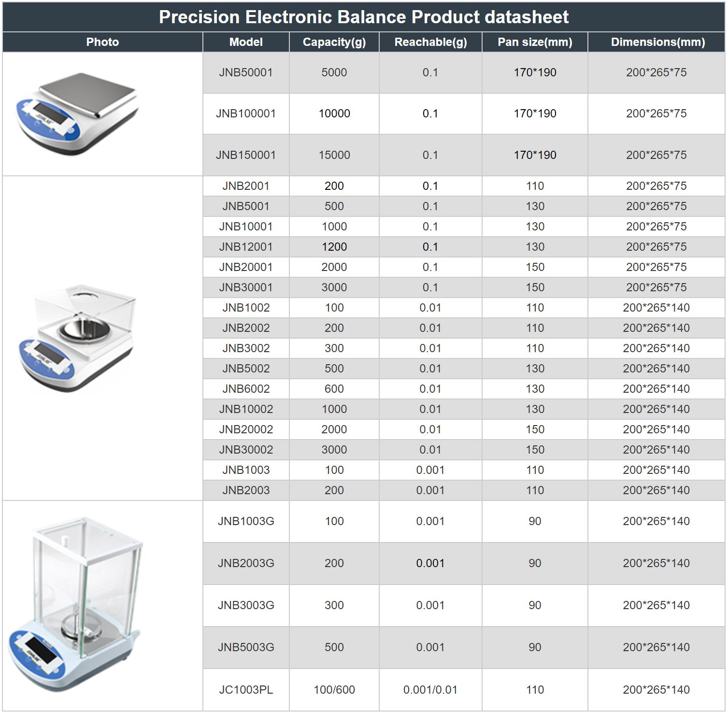Click the JNB1003G model cell
Viewport: 728px width, 713px height.
(x=246, y=521)
